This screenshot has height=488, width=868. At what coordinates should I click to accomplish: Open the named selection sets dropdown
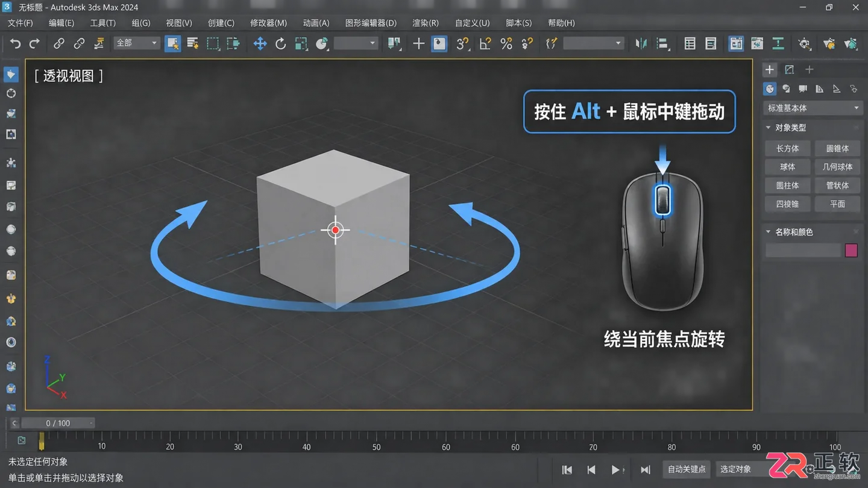[593, 43]
